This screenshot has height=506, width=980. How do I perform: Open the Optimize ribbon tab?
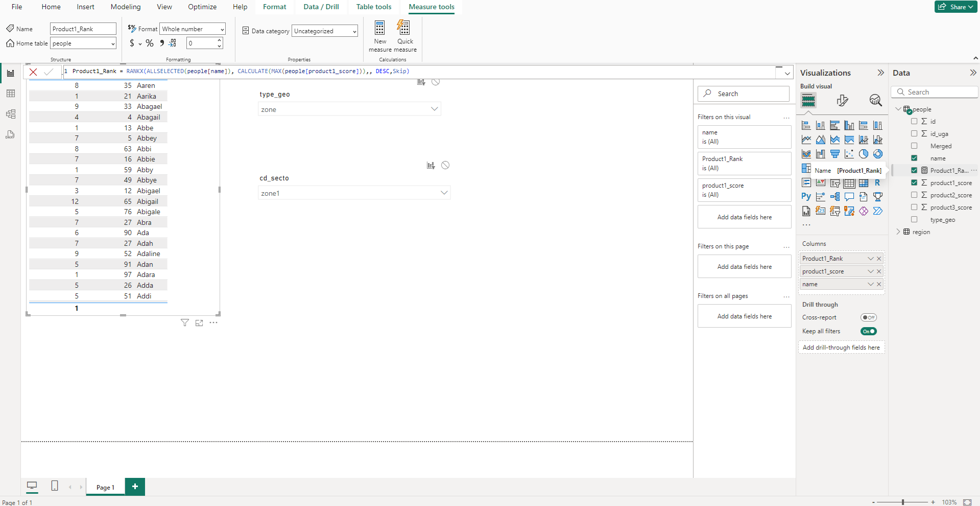[202, 7]
